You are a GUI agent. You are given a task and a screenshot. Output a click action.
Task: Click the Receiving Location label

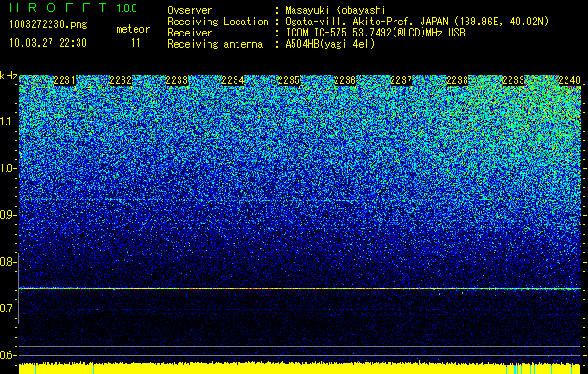coord(218,22)
